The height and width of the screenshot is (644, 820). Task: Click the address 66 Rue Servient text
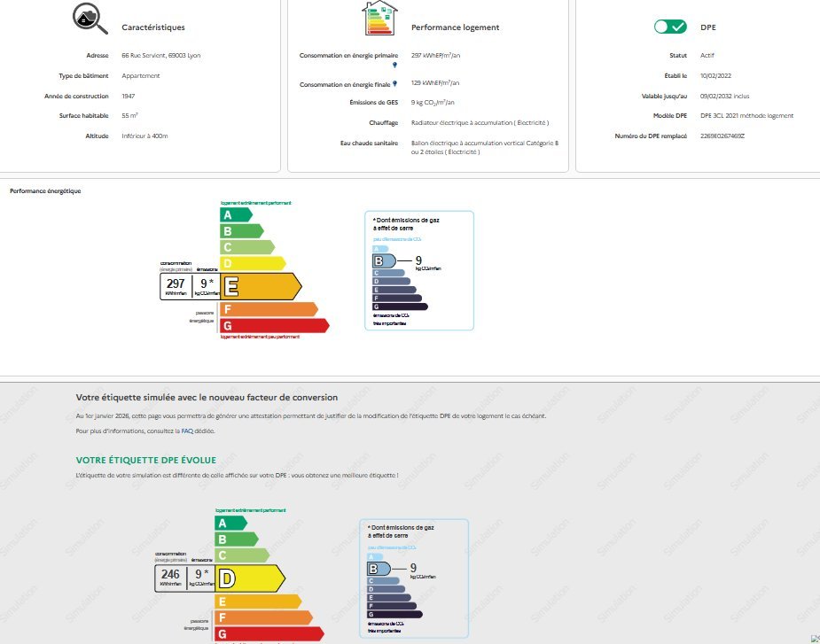coord(161,55)
